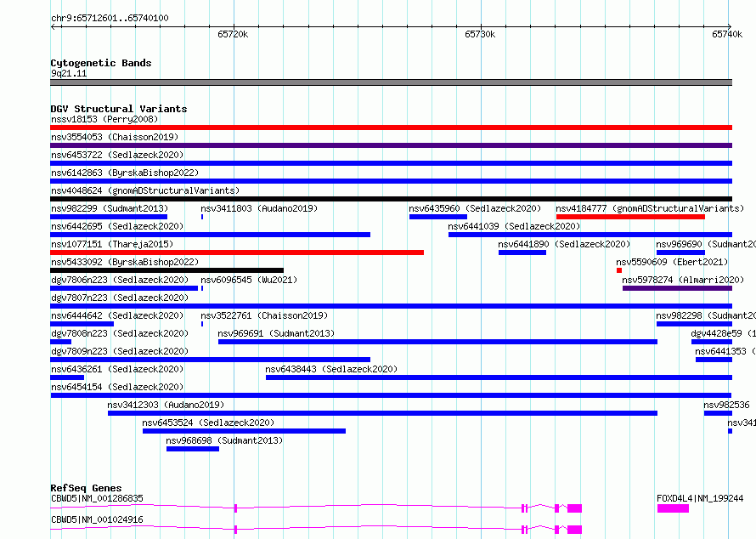Click the blue nsv6438443 variant bar

[499, 377]
